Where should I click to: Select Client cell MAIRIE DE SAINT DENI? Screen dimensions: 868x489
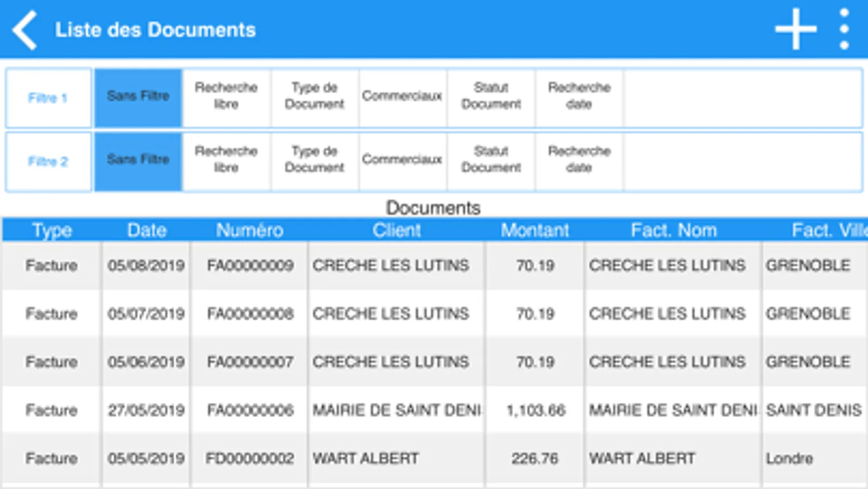tap(397, 410)
